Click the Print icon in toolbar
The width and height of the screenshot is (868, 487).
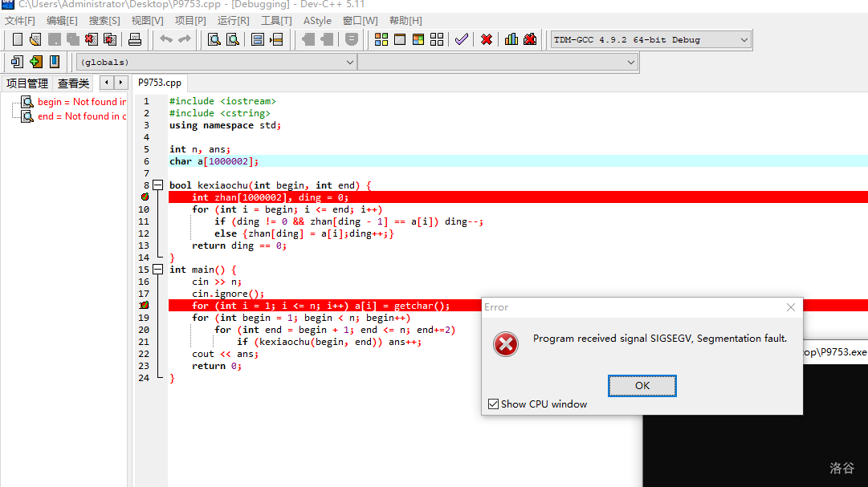[135, 39]
